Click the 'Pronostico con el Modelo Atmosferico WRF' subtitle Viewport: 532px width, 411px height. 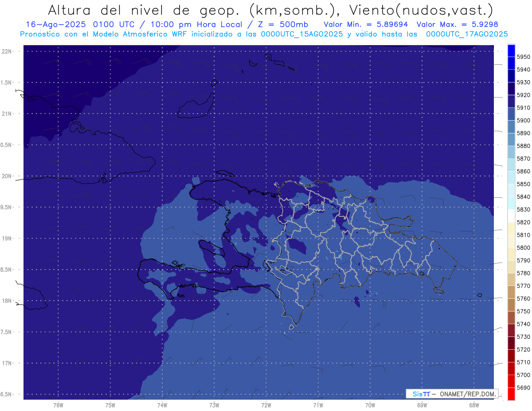tap(104, 34)
